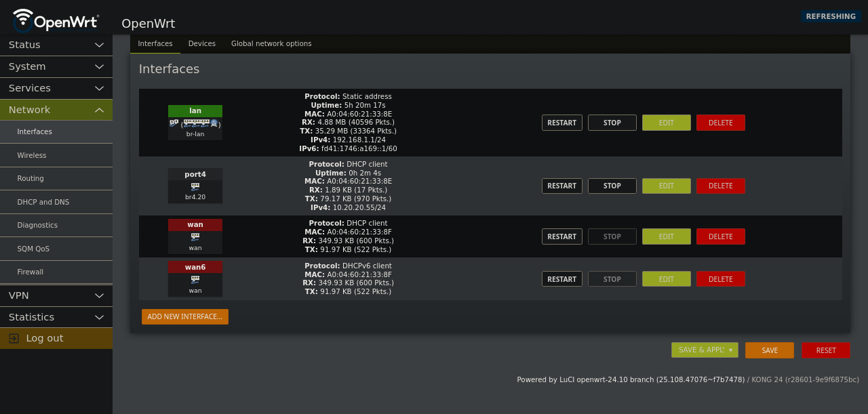
Task: Click Protocol: DHCPv6 client text
Action: (x=349, y=266)
